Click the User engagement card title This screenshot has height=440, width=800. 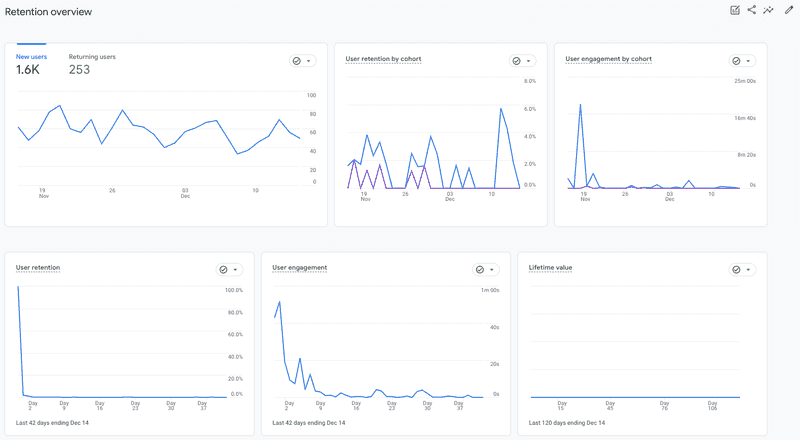click(299, 267)
